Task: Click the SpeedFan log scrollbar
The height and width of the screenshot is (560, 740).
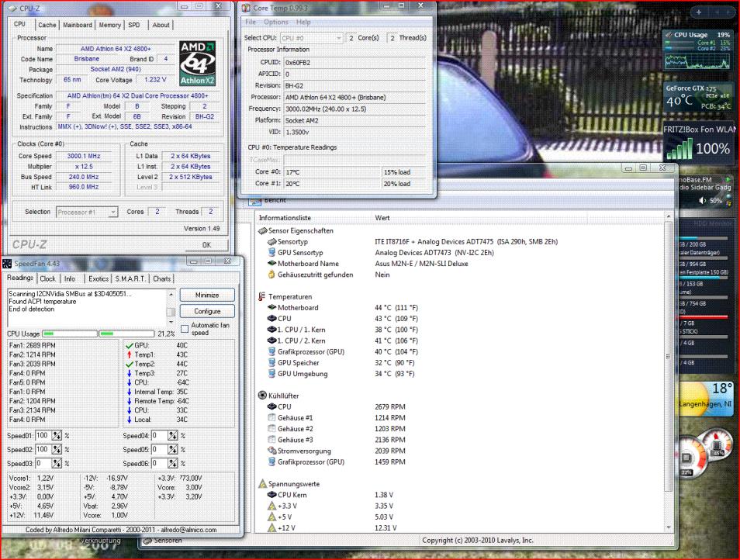Action: (x=171, y=308)
